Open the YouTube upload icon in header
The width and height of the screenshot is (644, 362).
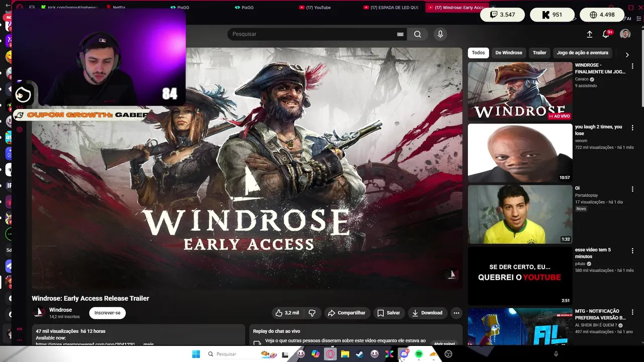click(590, 34)
